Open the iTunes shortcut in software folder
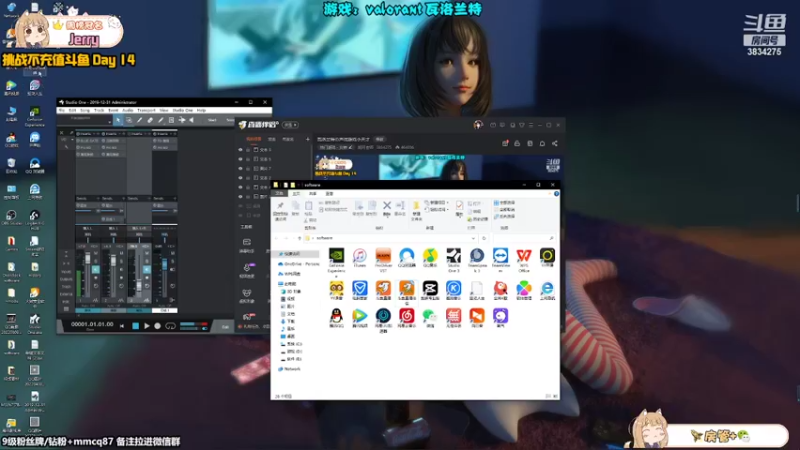 [x=360, y=258]
